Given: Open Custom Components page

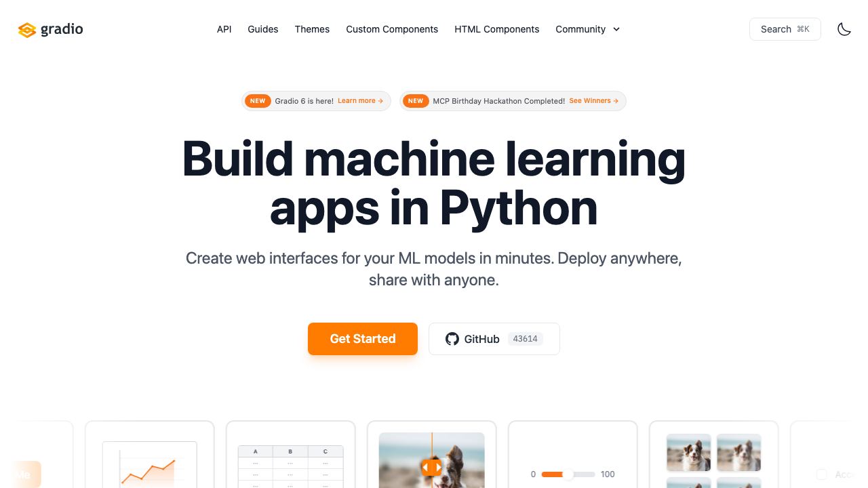Looking at the screenshot, I should [392, 29].
